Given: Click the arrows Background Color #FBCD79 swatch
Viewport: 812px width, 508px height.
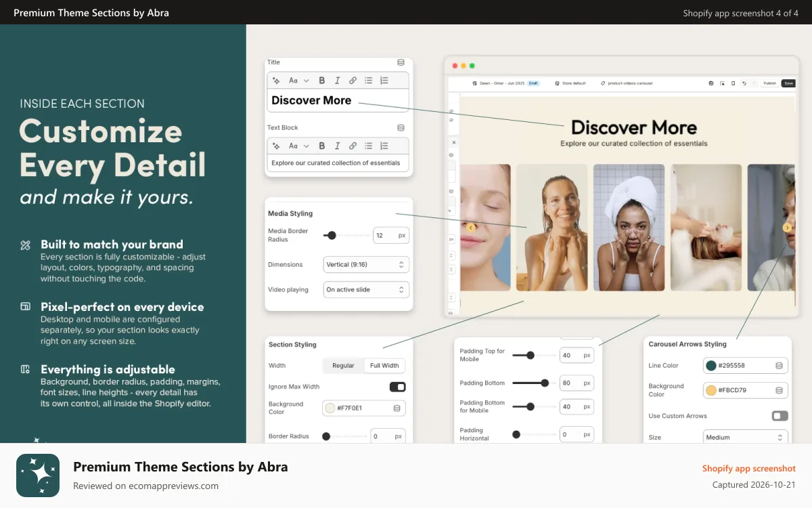Looking at the screenshot, I should [711, 391].
